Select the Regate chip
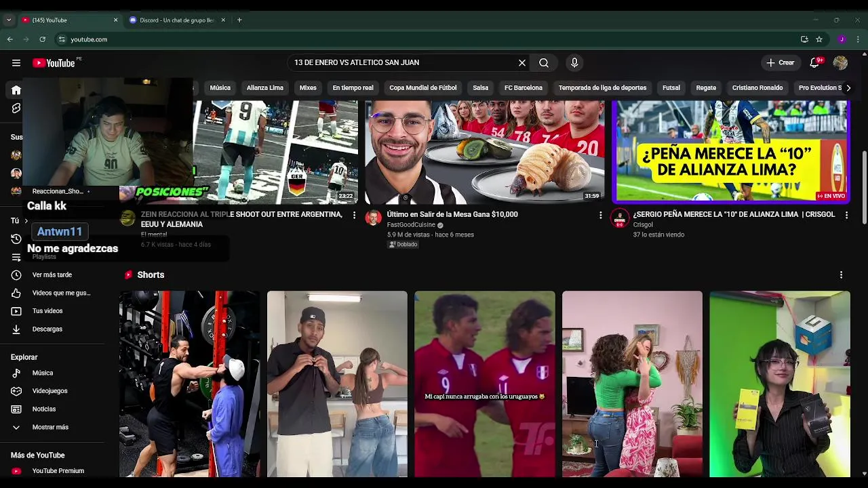The image size is (868, 488). point(706,88)
